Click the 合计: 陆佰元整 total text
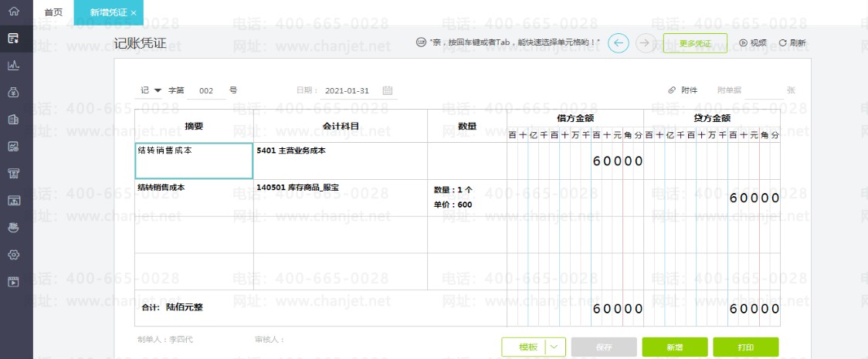868x359 pixels. 172,307
